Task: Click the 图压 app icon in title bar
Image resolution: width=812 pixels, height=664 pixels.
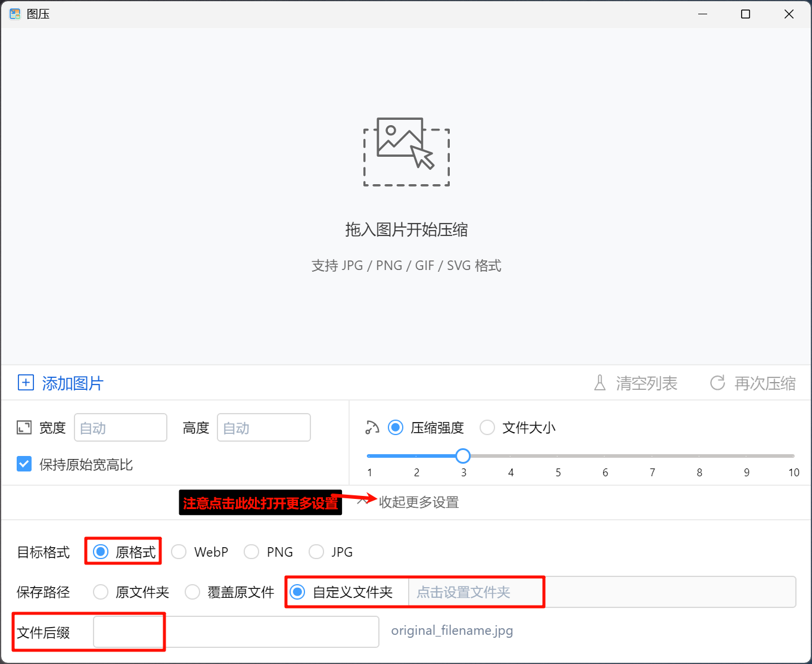Action: pos(15,14)
